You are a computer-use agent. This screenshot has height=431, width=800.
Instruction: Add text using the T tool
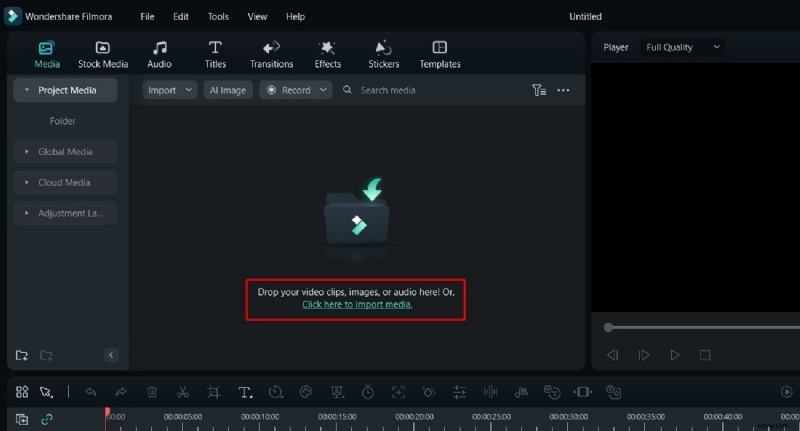(245, 393)
